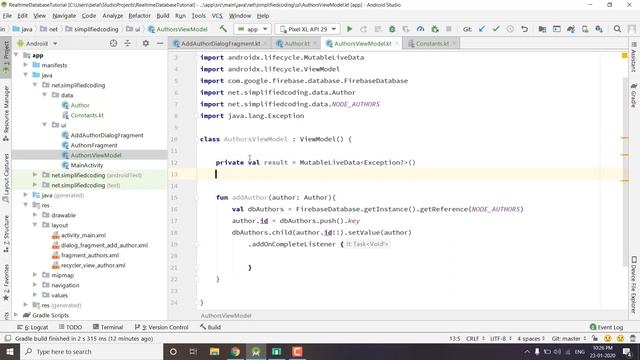
Task: Open the Terminal tool window
Action: coord(108,327)
